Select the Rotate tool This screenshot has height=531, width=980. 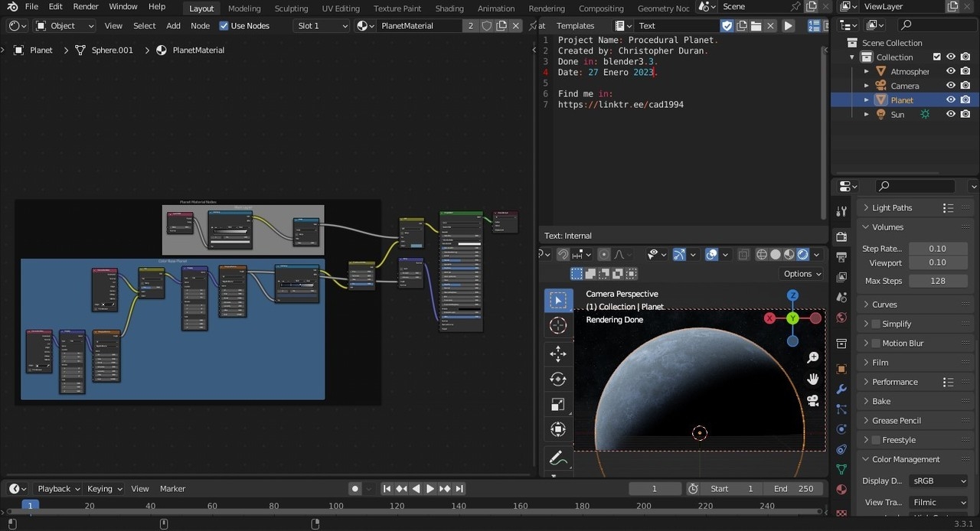558,379
